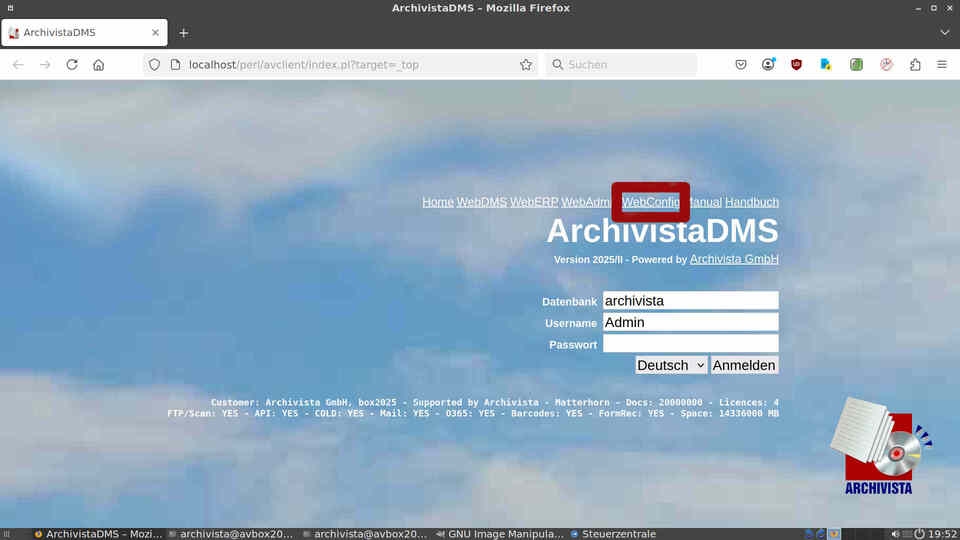Screen dimensions: 960x540
Task: Expand the Deutsch language dropdown
Action: (671, 365)
